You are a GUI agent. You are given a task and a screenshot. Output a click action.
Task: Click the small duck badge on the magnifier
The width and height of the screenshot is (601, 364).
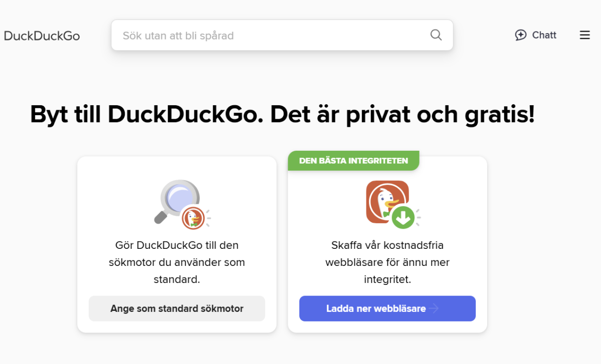pyautogui.click(x=192, y=217)
